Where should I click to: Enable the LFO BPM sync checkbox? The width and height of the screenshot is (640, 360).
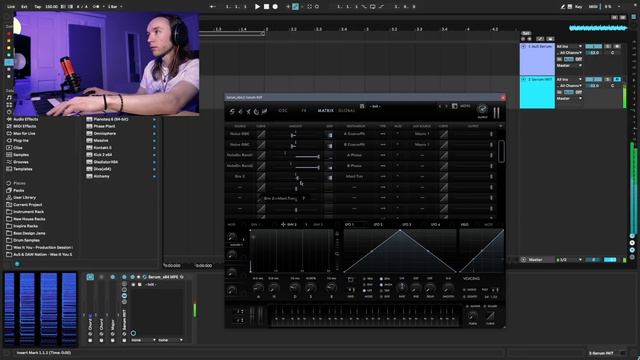pos(381,279)
